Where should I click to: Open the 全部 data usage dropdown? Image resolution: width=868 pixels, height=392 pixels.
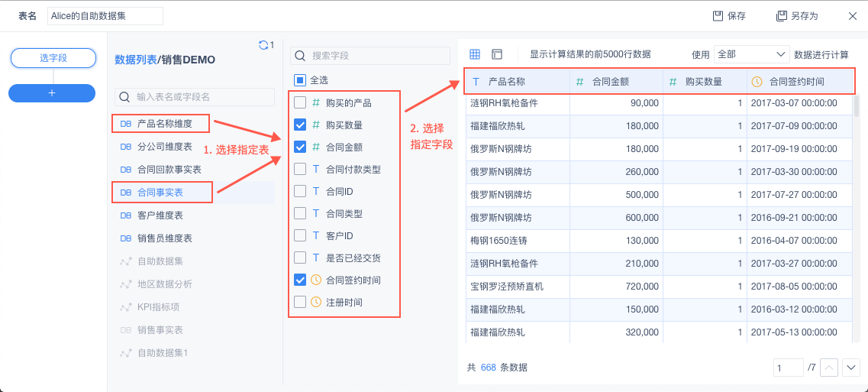(751, 54)
